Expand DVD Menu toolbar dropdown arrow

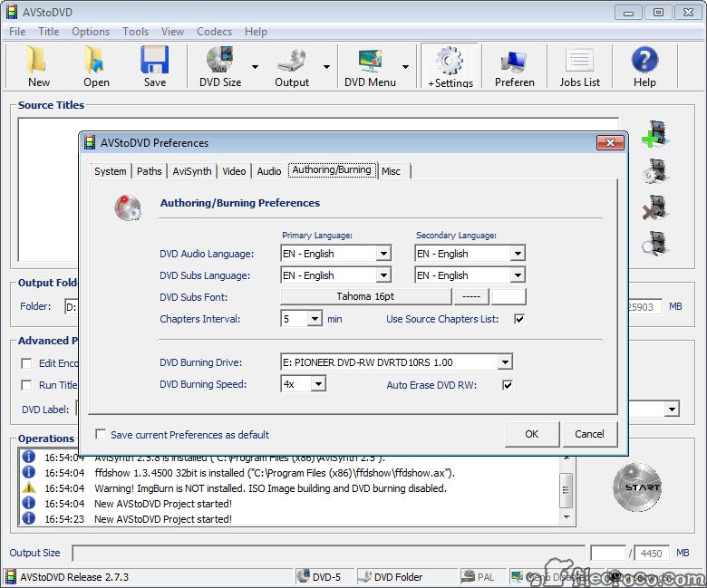click(406, 67)
